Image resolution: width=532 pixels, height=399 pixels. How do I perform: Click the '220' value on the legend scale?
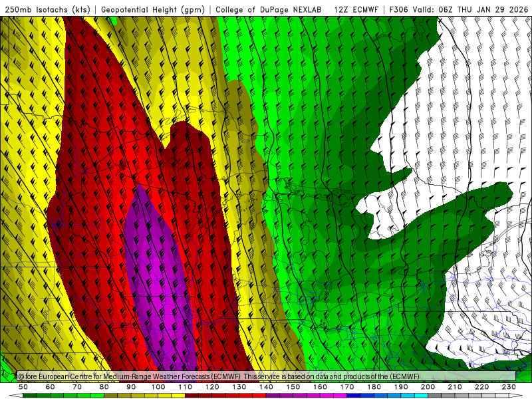coord(481,387)
